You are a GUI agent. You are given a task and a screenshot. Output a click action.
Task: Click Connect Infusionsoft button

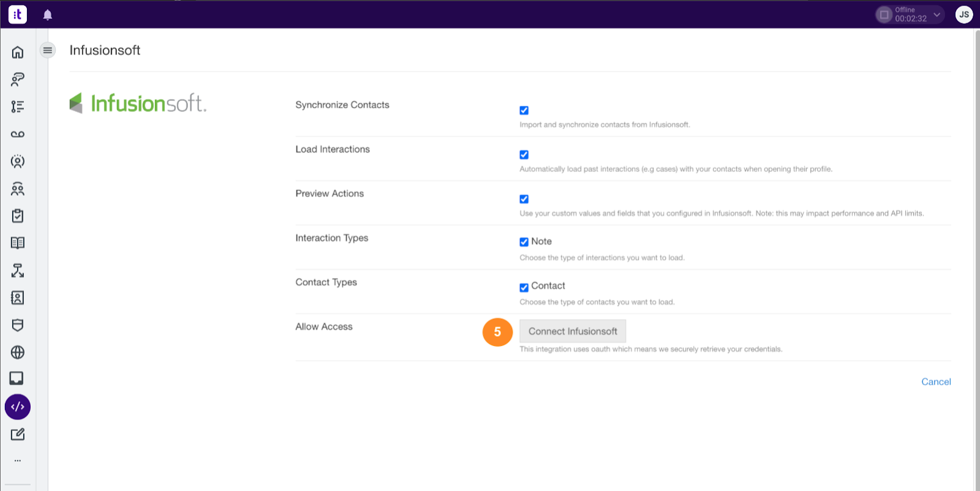click(573, 331)
